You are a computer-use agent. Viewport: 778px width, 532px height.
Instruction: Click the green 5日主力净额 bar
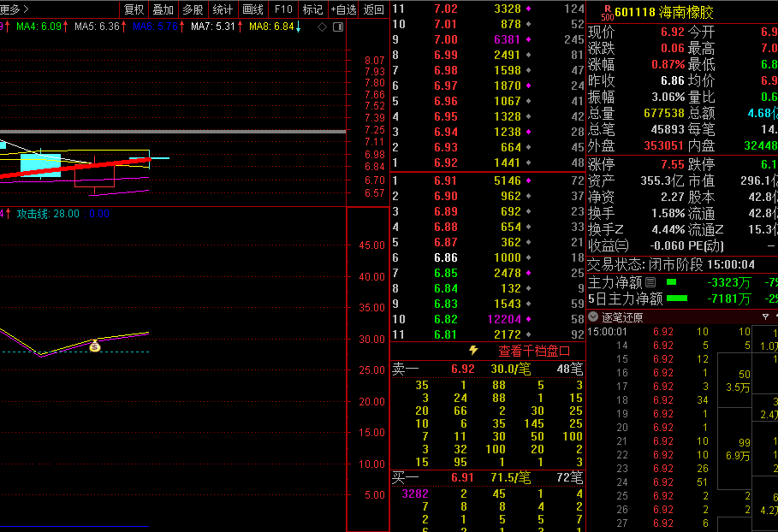tap(677, 299)
